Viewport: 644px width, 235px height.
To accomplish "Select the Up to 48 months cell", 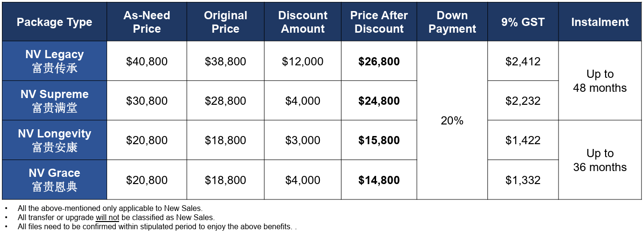I will pyautogui.click(x=600, y=81).
